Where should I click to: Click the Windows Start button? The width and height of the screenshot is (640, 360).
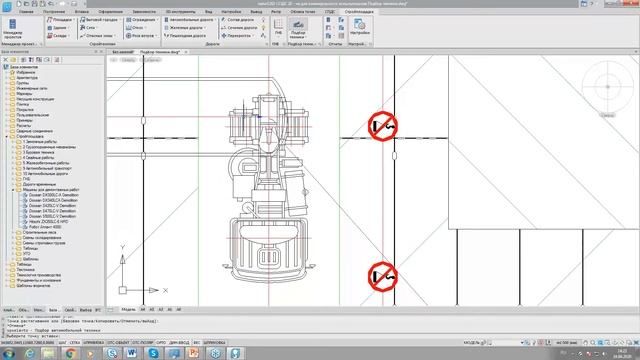pos(8,353)
